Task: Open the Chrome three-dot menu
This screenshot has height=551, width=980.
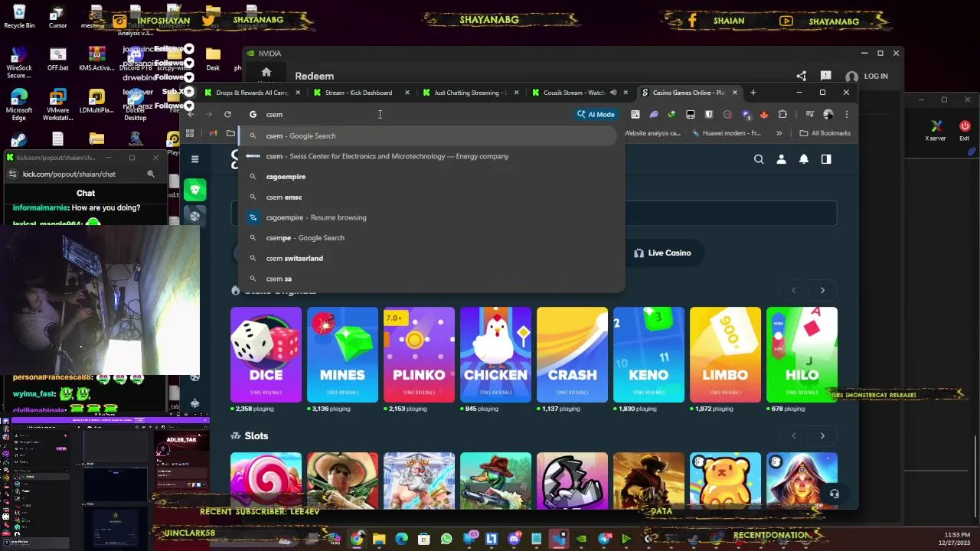Action: (846, 114)
